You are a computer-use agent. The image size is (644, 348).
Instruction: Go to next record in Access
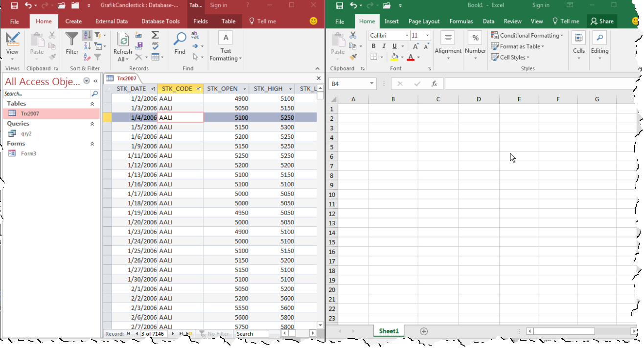(173, 334)
